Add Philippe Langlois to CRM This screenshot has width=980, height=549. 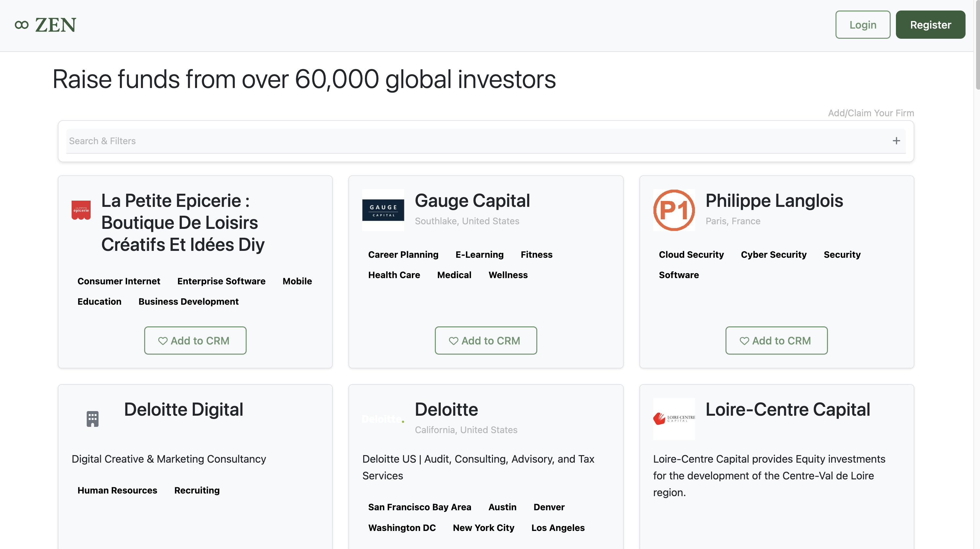776,340
